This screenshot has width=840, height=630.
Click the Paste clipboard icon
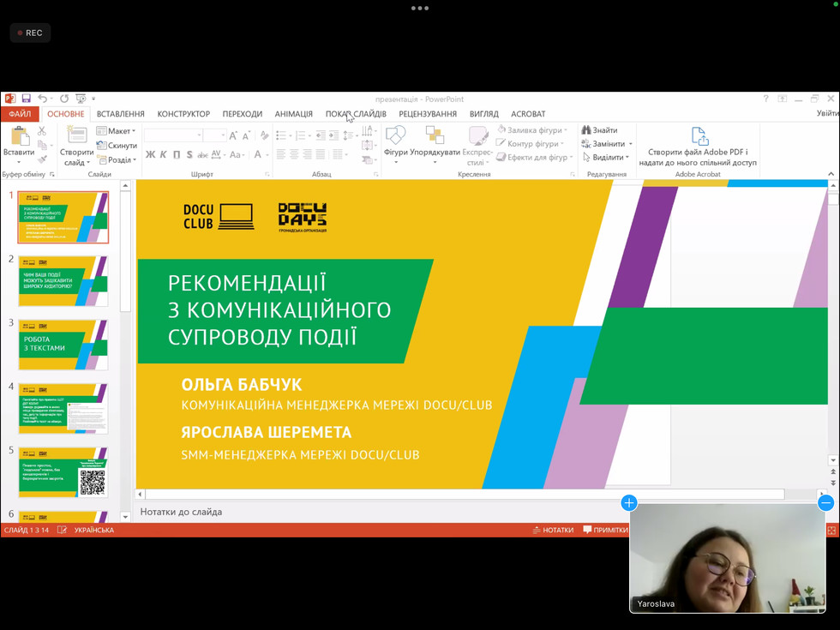pyautogui.click(x=20, y=136)
